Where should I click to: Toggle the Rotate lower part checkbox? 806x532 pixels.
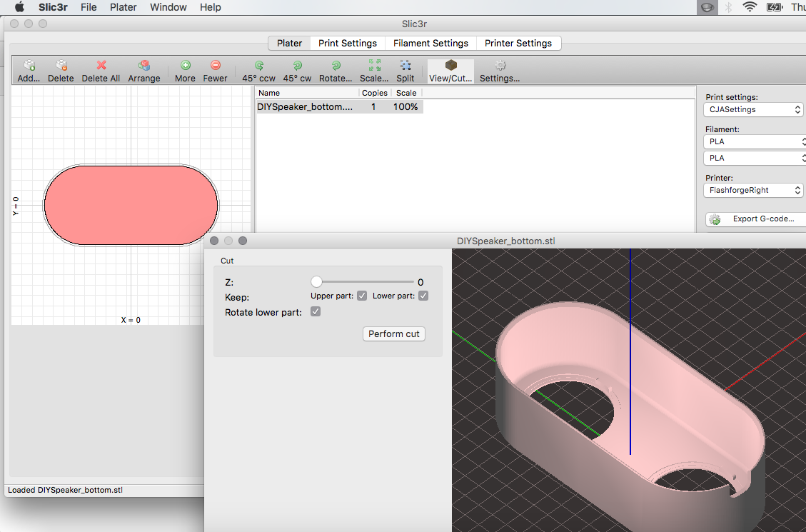[x=316, y=312]
